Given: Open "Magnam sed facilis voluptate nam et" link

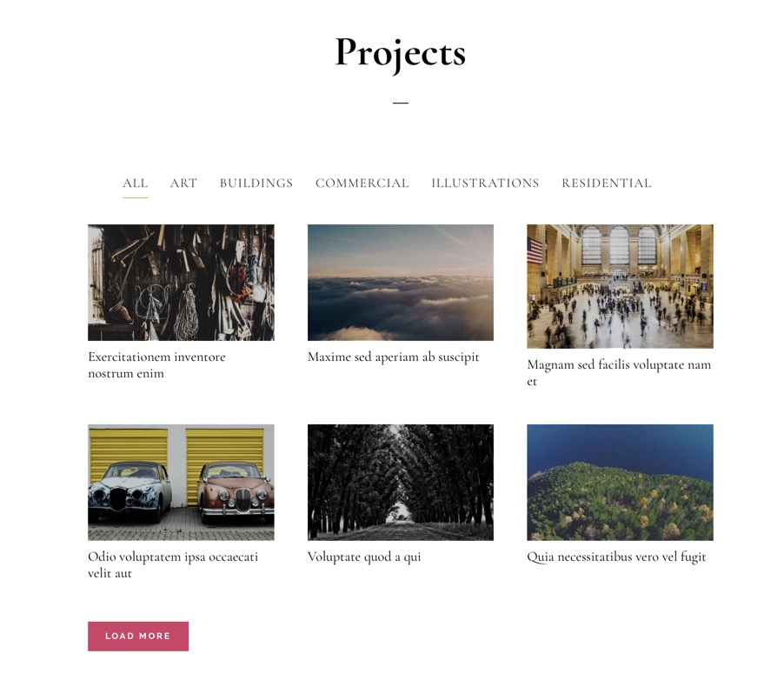Looking at the screenshot, I should (619, 373).
